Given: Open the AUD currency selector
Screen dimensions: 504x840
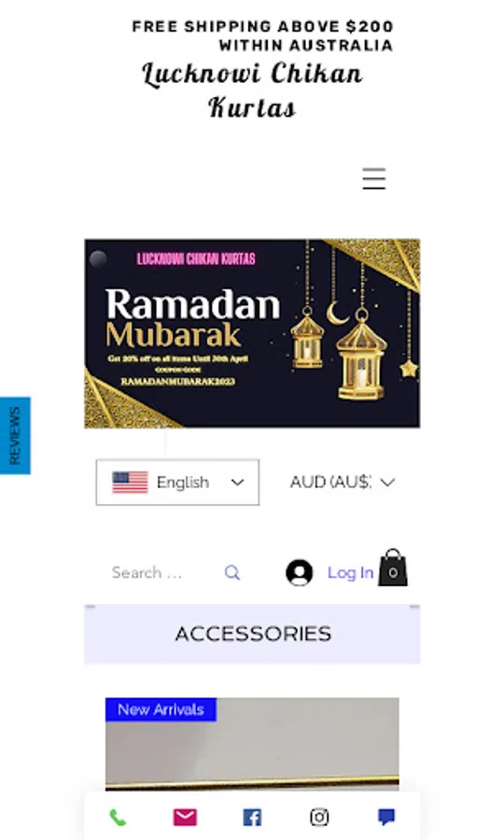Looking at the screenshot, I should 343,483.
